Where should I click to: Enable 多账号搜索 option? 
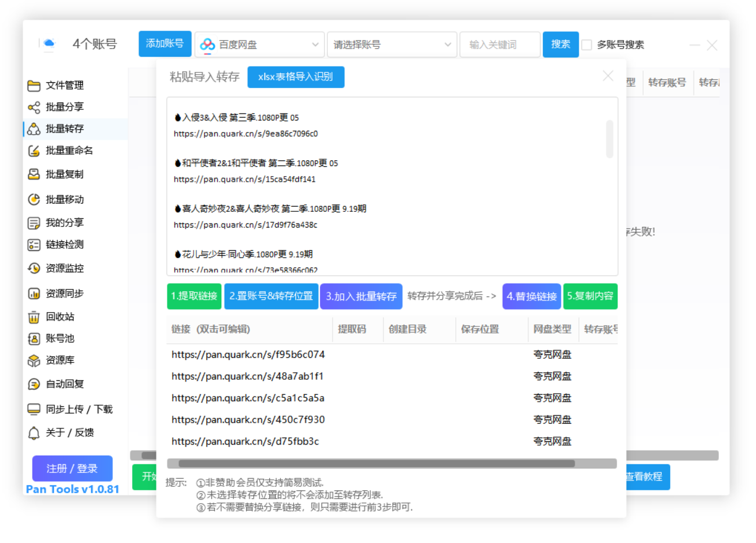point(587,44)
